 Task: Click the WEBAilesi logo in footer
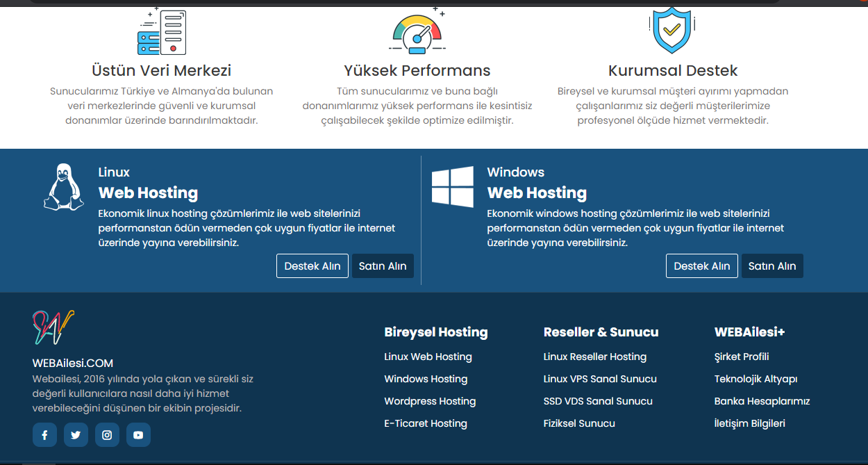(53, 327)
